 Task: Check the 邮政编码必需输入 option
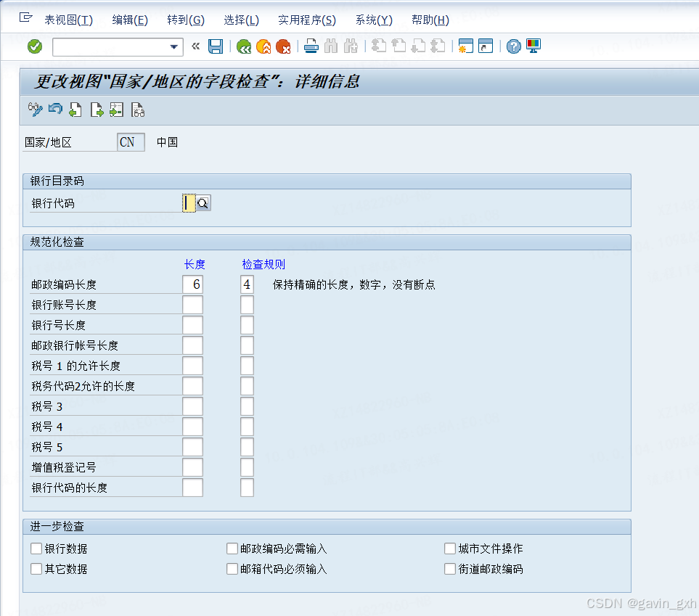point(232,549)
